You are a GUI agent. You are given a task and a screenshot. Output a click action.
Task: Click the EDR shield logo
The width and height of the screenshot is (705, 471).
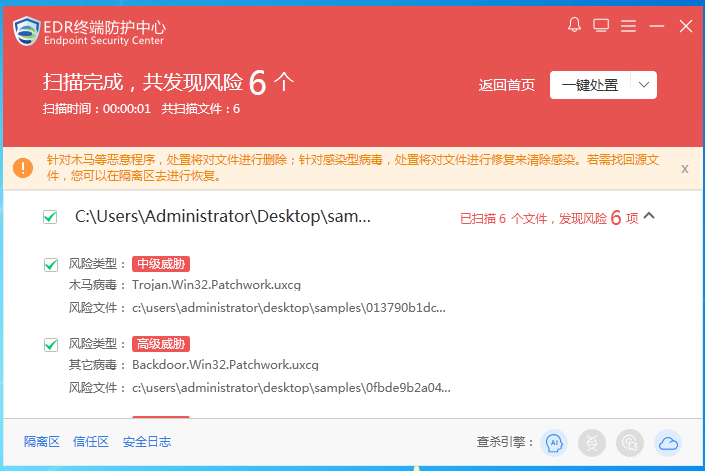28,31
